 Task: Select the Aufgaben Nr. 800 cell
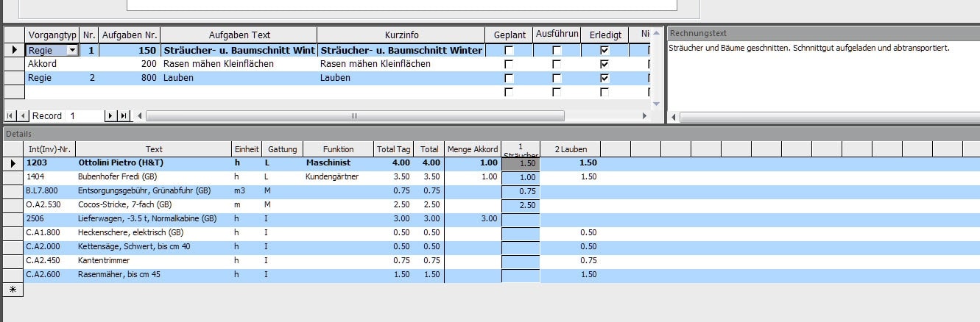pos(130,78)
